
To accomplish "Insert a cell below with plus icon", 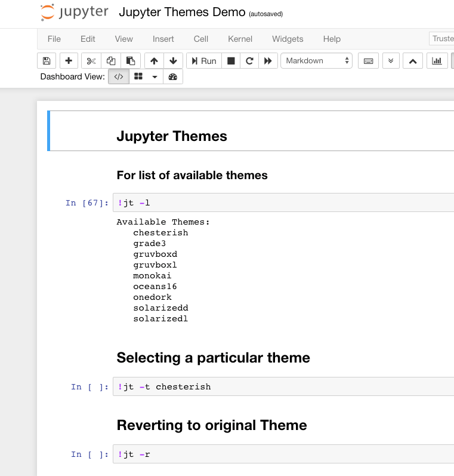I will [x=69, y=61].
